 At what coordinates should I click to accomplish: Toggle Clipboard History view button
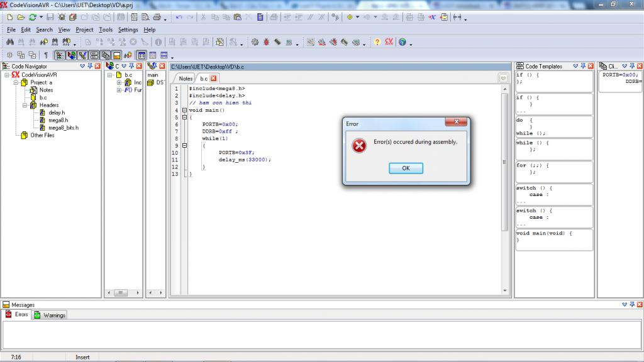[x=106, y=55]
